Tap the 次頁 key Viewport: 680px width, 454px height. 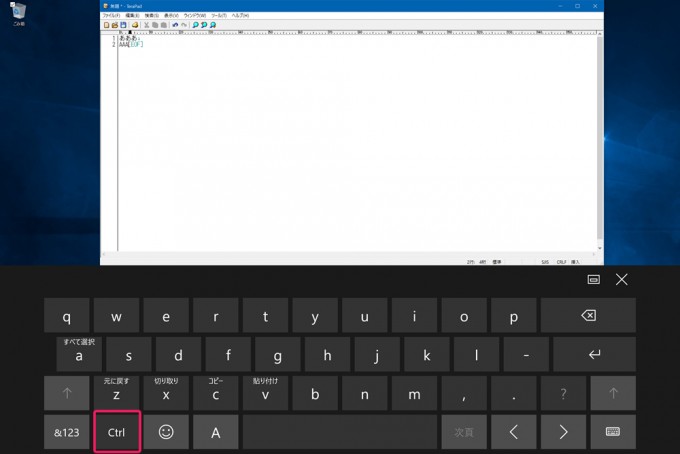[464, 432]
